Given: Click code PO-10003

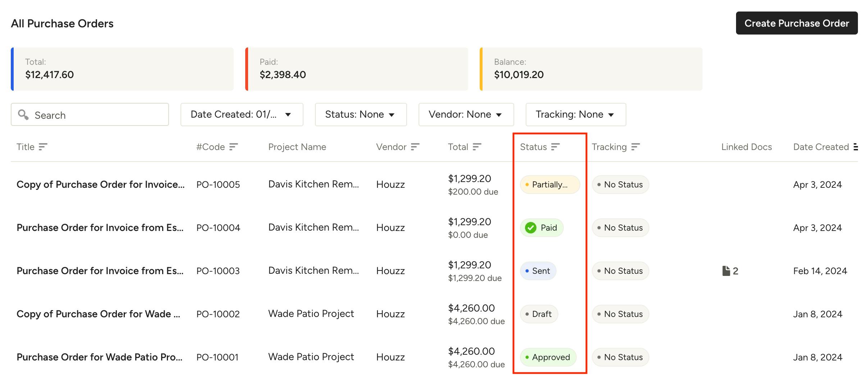Looking at the screenshot, I should [218, 271].
